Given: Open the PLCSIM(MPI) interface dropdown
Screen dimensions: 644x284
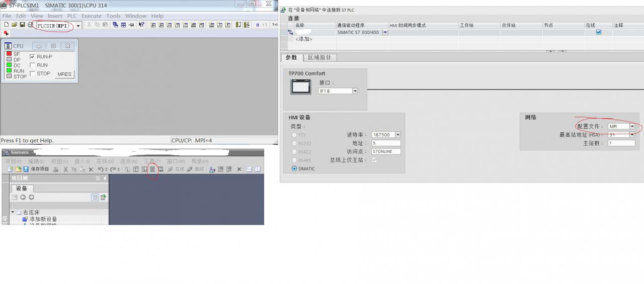Looking at the screenshot, I should (78, 26).
